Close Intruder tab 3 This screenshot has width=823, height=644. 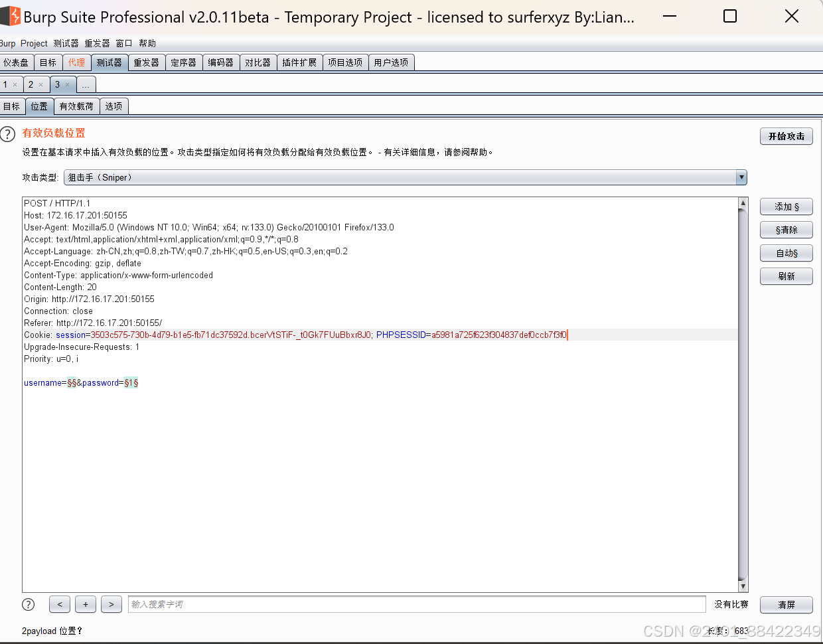pyautogui.click(x=67, y=85)
